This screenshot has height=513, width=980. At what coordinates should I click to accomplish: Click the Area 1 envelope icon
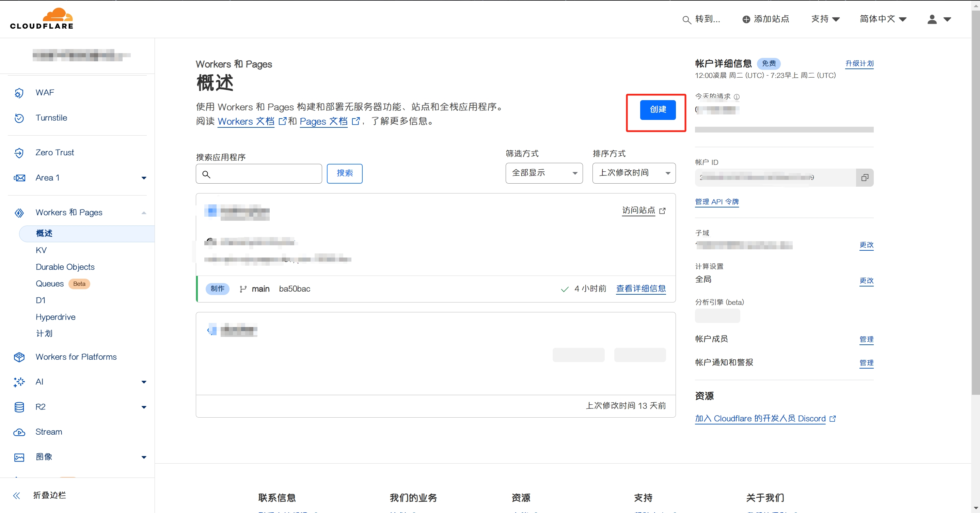click(19, 178)
